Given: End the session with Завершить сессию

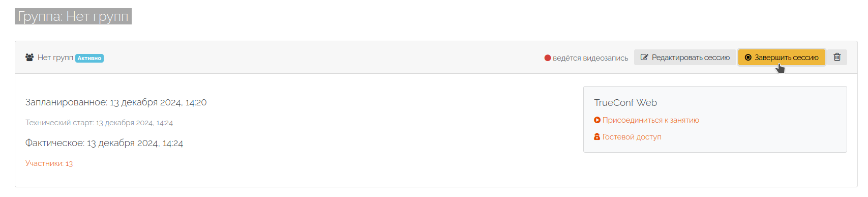Looking at the screenshot, I should tap(782, 58).
